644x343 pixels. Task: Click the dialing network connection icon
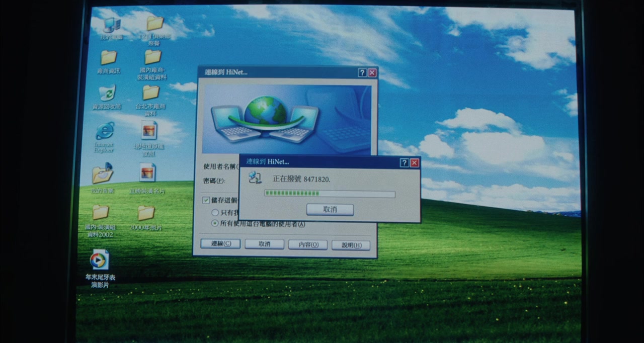pos(256,178)
